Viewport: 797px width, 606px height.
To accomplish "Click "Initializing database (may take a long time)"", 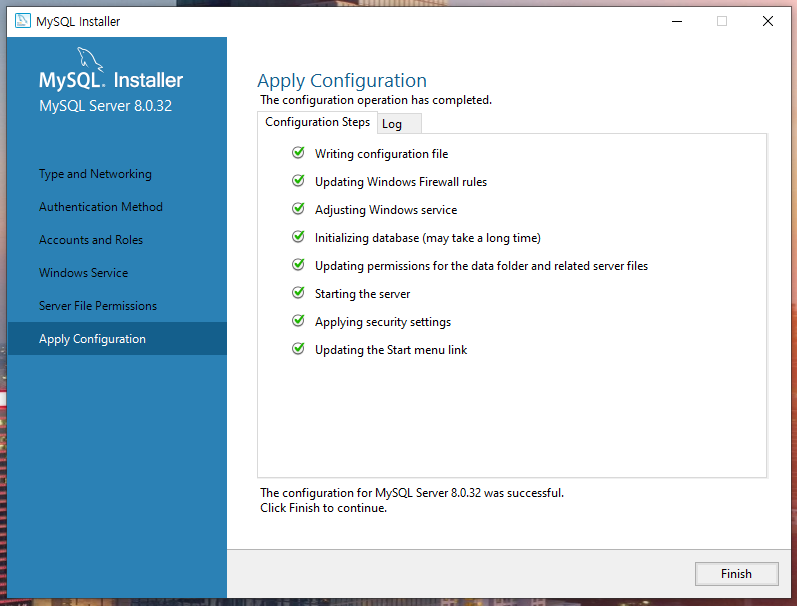I will click(x=427, y=238).
